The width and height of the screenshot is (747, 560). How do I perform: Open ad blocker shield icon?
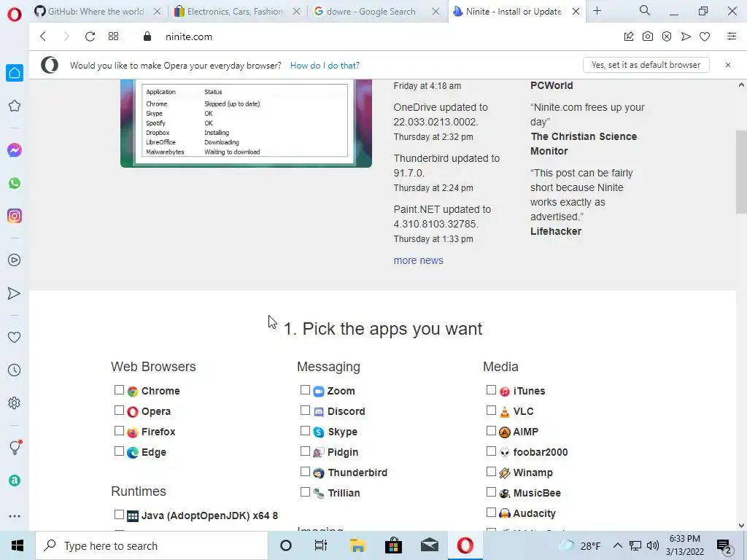pyautogui.click(x=667, y=36)
